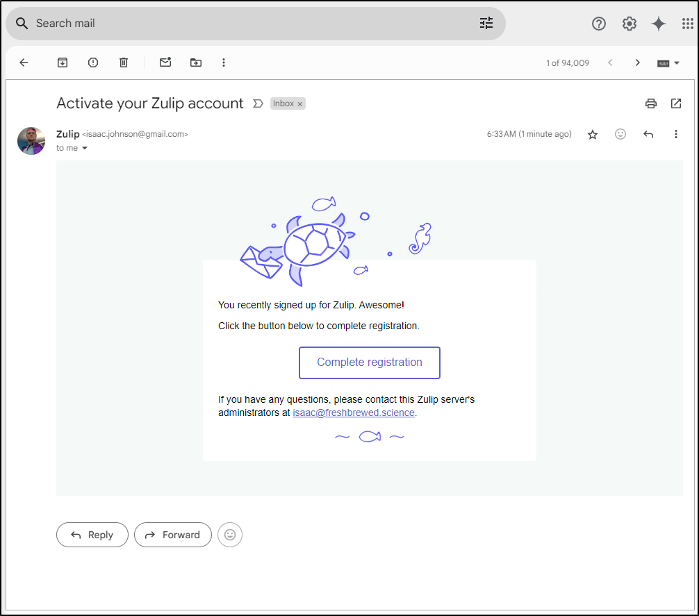Viewport: 699px width, 616px height.
Task: Open message More menu next to reply
Action: point(676,134)
